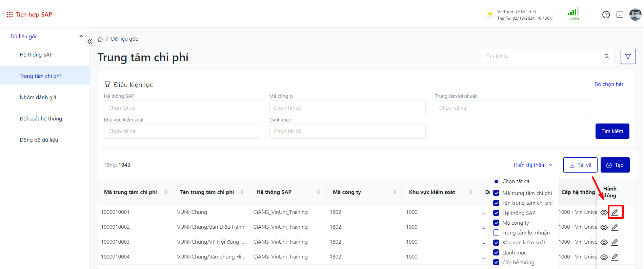644x269 pixels.
Task: Collapse the sidebar with double-chevron icon
Action: (x=90, y=41)
